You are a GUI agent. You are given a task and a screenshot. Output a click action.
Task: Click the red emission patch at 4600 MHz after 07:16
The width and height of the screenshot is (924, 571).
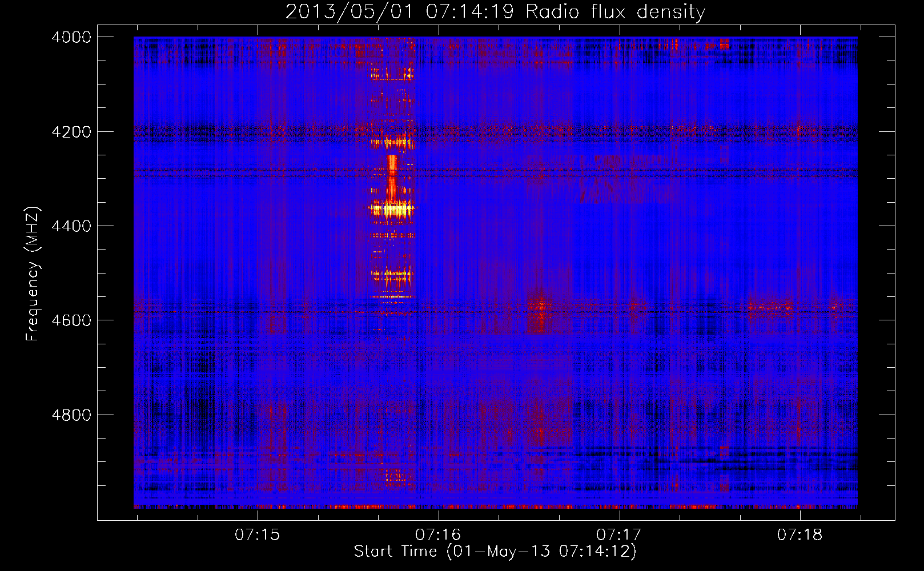pyautogui.click(x=540, y=313)
